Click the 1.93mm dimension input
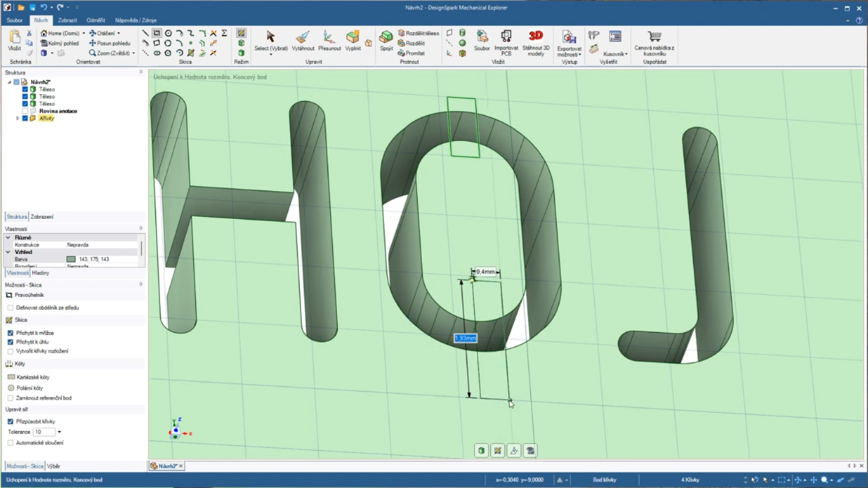868x488 pixels. (465, 338)
